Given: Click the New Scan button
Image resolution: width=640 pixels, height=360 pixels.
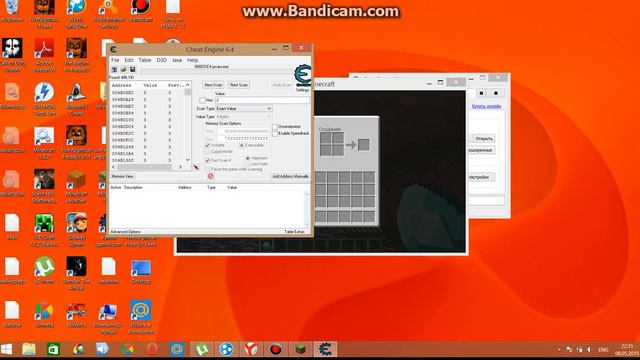Looking at the screenshot, I should [213, 85].
